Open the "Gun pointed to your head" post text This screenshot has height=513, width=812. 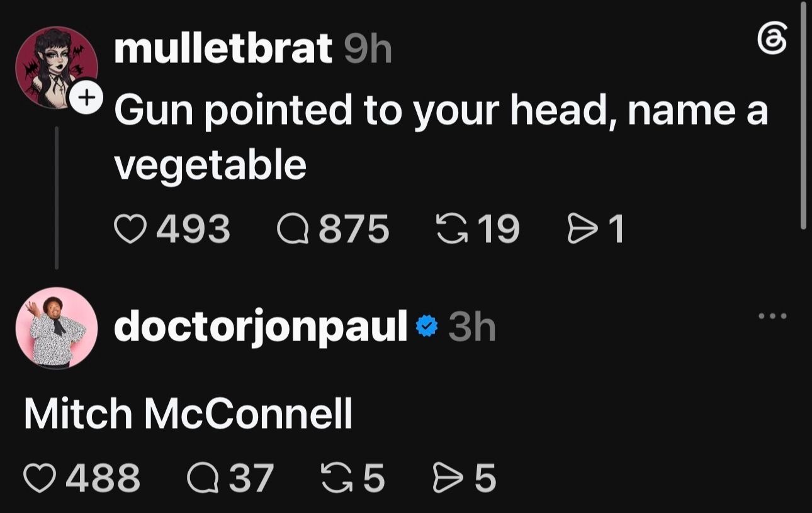pyautogui.click(x=441, y=137)
